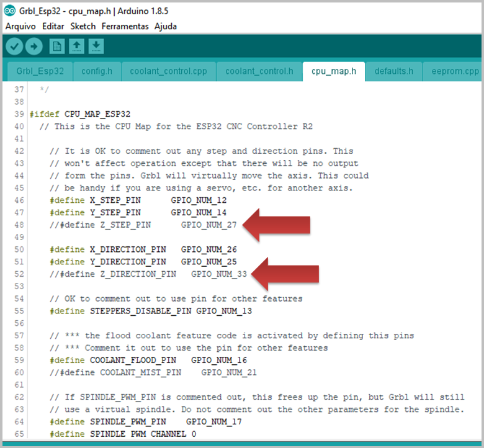Click the 'Y_STEP_PIN' define line
The height and width of the screenshot is (448, 484).
[x=138, y=213]
